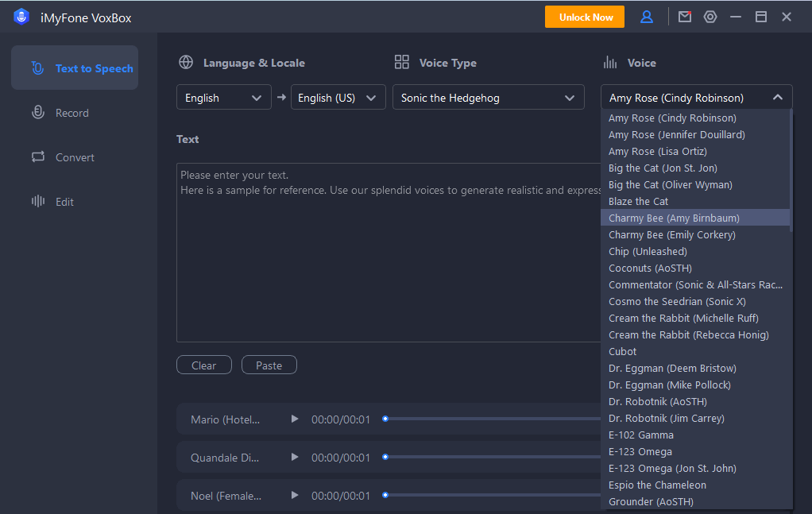The image size is (812, 514).
Task: Click the Paste button
Action: 269,365
